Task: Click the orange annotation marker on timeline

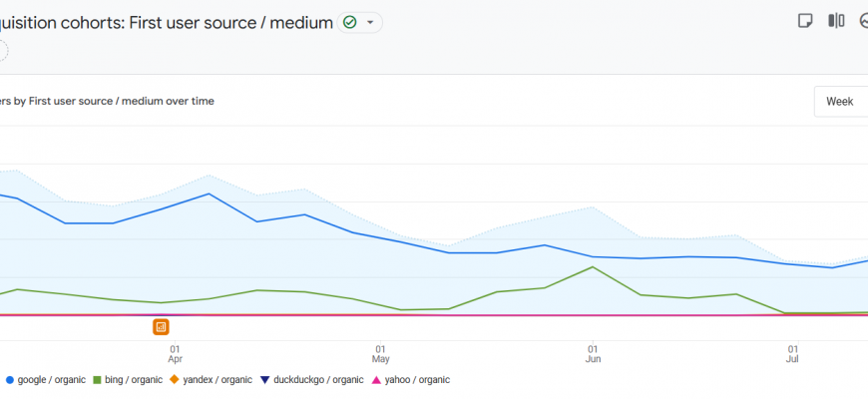Action: [162, 326]
